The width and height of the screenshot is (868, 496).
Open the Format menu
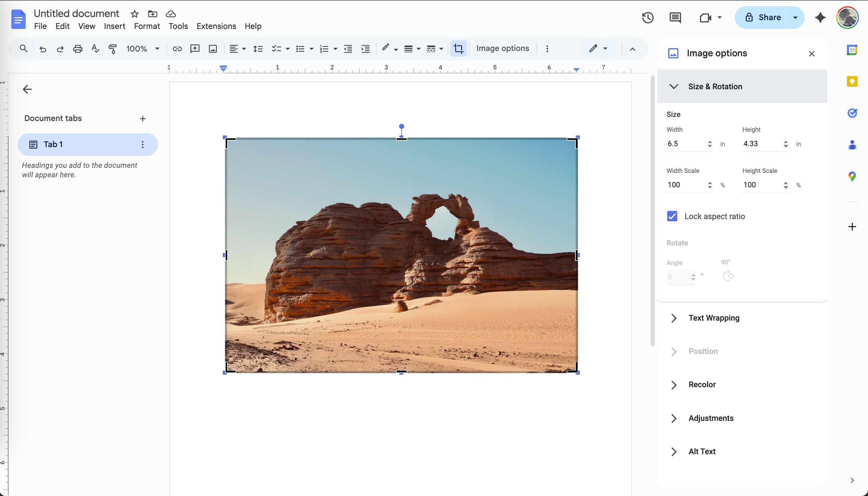pos(147,26)
